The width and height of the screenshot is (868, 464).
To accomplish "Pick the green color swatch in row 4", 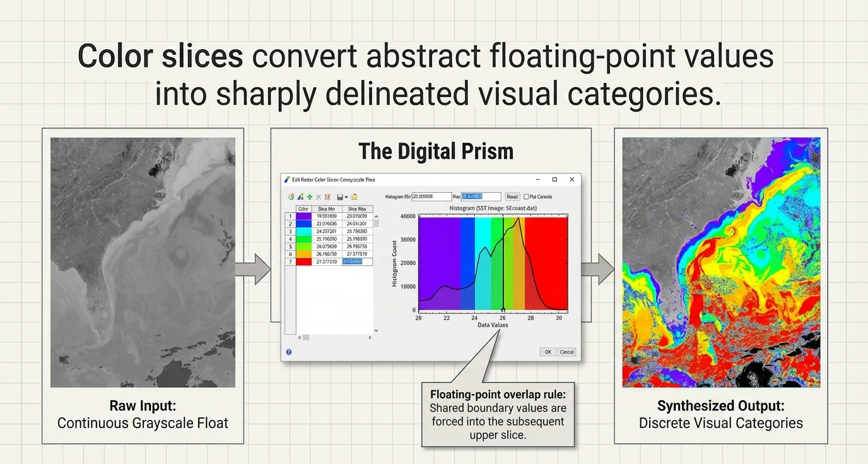I will 304,239.
